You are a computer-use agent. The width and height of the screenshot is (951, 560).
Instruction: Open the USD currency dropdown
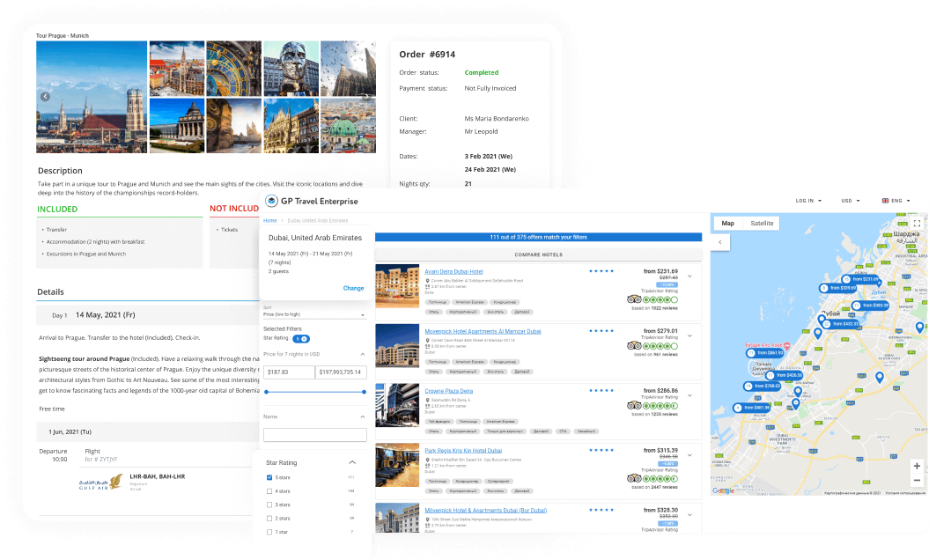pos(851,201)
